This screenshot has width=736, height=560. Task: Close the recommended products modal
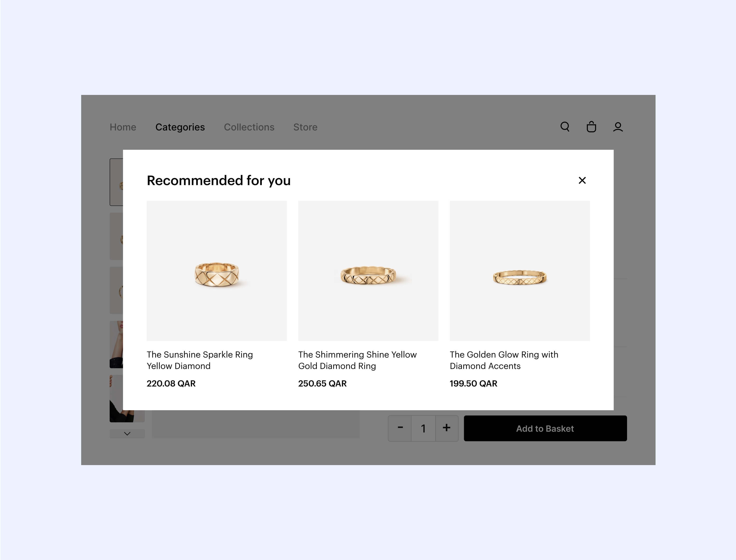(582, 181)
